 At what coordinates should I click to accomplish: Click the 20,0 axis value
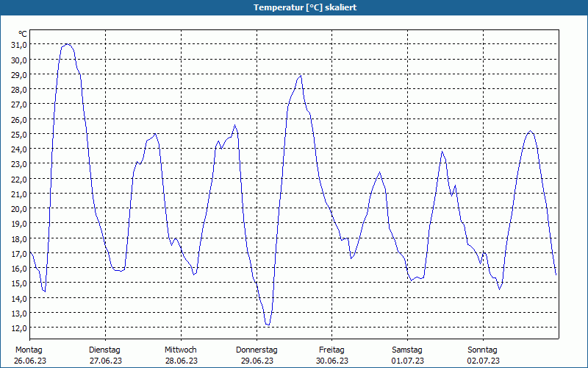(19, 208)
